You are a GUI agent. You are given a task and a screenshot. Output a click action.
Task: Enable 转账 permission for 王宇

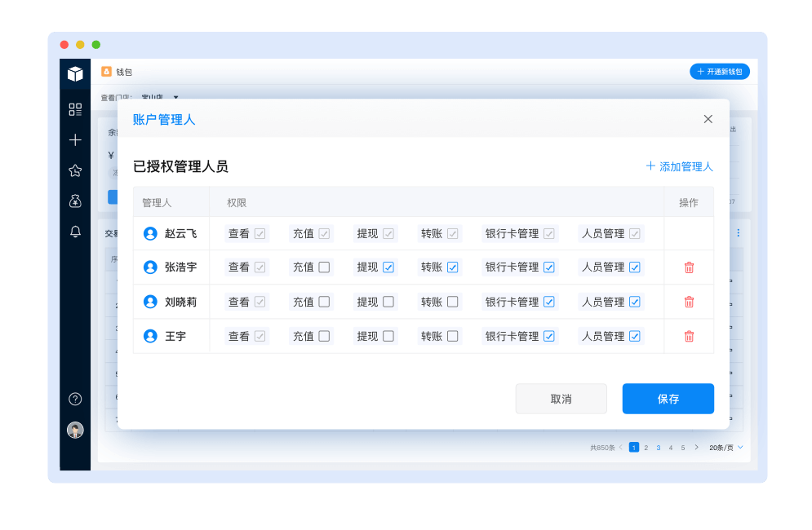click(x=453, y=336)
